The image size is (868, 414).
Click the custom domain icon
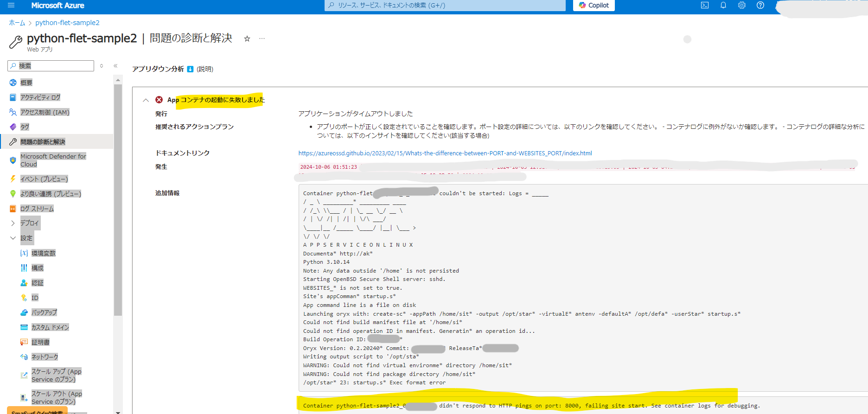tap(24, 327)
